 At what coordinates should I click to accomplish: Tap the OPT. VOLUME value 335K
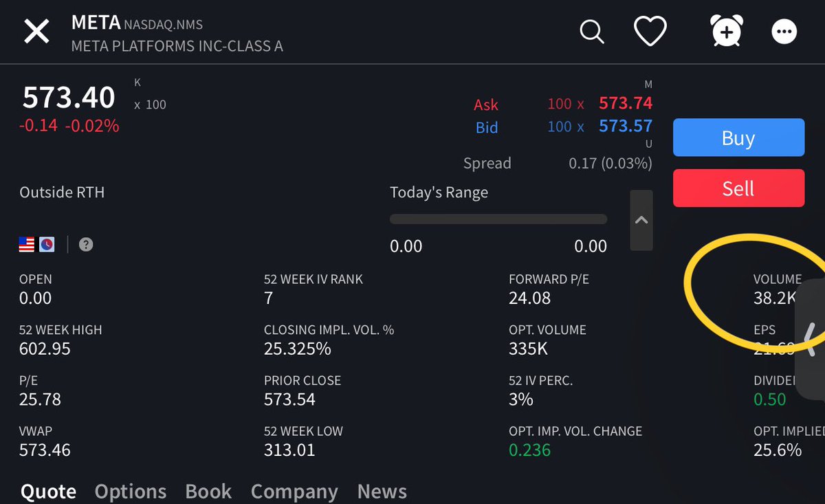pyautogui.click(x=528, y=349)
